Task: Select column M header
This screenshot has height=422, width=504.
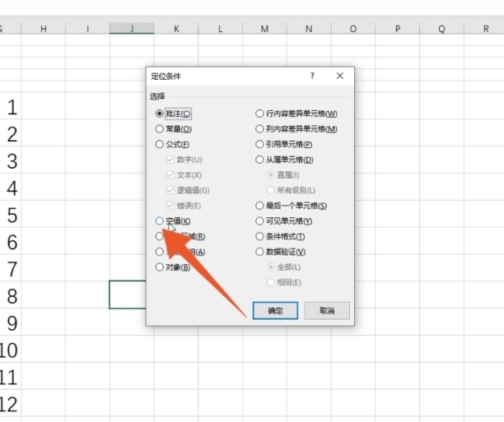Action: tap(264, 29)
